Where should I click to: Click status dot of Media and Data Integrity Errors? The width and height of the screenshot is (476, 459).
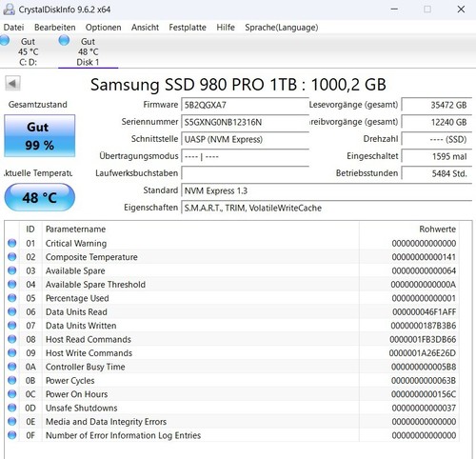click(12, 421)
